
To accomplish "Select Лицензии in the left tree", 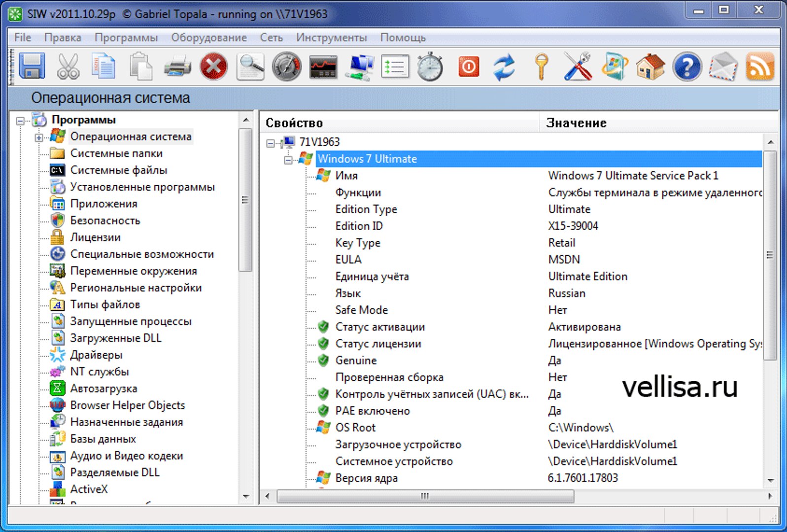I will [96, 237].
